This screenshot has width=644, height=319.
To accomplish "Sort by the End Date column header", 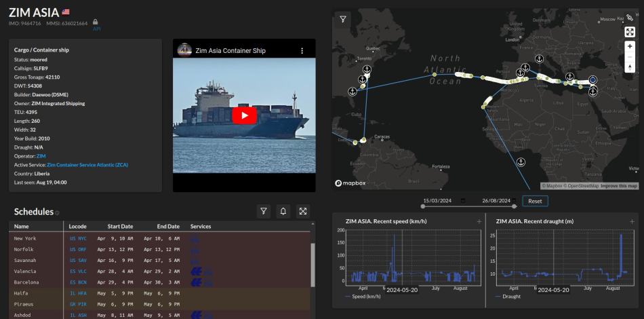I will click(168, 227).
